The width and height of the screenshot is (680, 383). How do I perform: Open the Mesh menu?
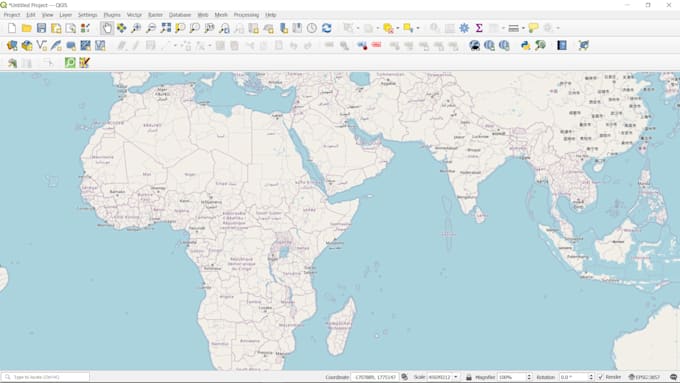point(221,15)
